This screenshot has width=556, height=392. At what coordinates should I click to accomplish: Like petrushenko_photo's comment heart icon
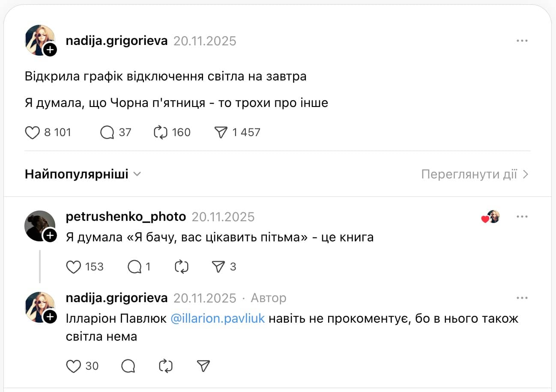point(73,267)
